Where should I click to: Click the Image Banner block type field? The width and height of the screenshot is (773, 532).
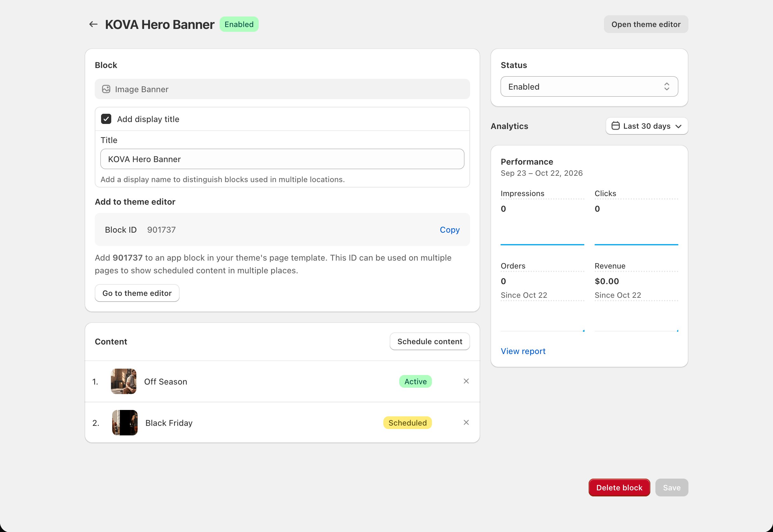tap(282, 89)
